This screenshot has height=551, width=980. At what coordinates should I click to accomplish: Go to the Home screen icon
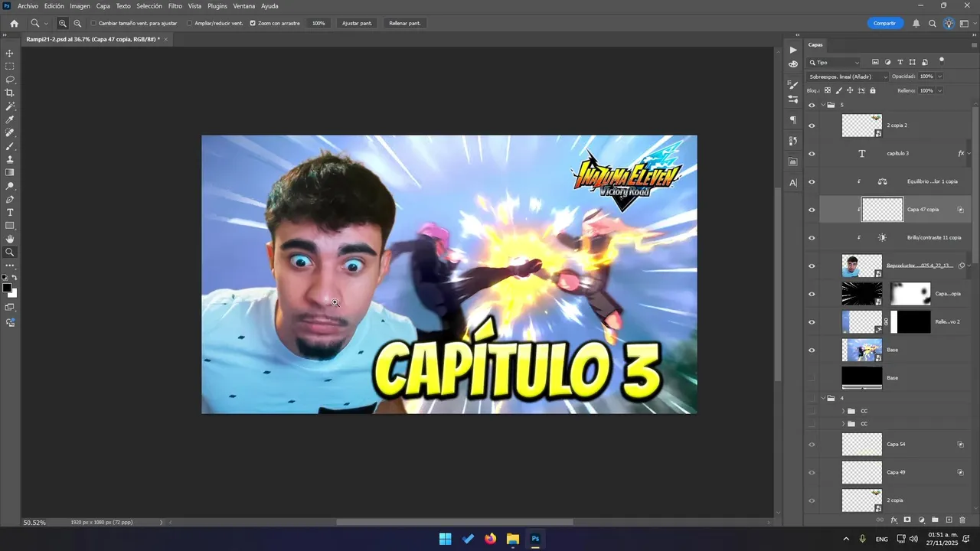click(14, 24)
